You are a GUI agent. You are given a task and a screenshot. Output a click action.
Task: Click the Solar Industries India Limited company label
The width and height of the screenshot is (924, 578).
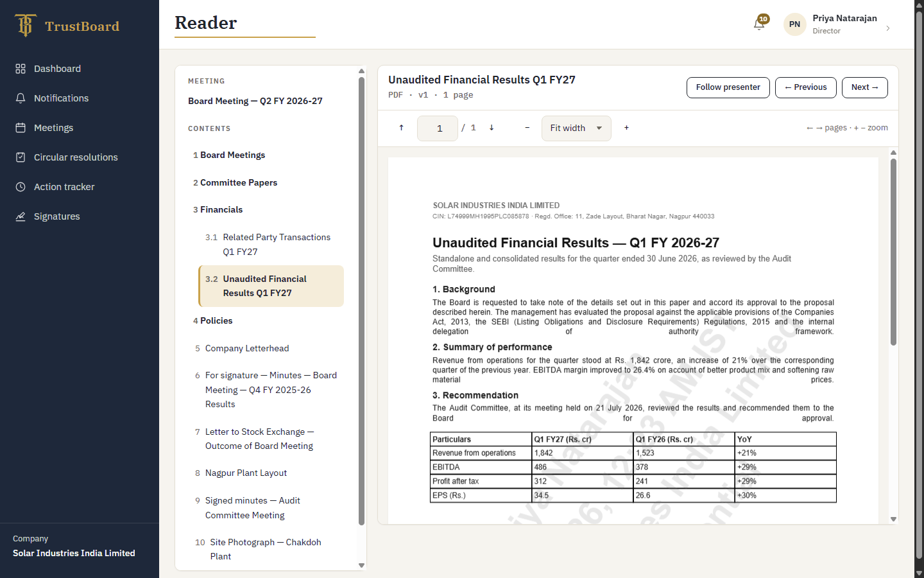pyautogui.click(x=74, y=553)
